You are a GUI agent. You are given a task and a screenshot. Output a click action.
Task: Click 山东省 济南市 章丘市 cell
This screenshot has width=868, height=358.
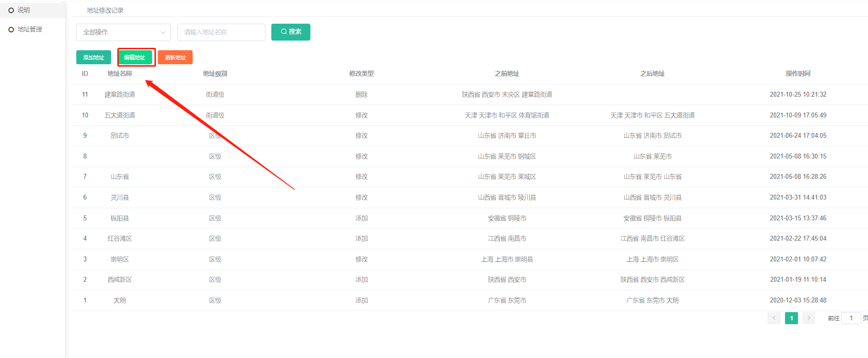click(x=507, y=136)
